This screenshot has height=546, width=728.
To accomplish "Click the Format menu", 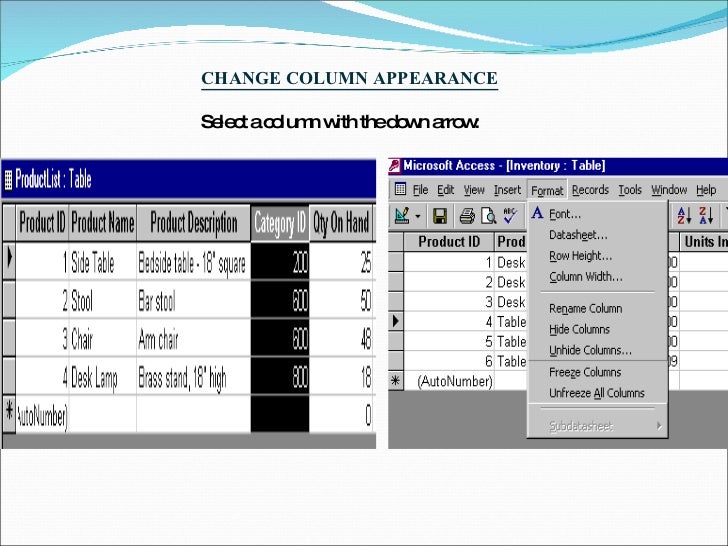I will [x=547, y=190].
